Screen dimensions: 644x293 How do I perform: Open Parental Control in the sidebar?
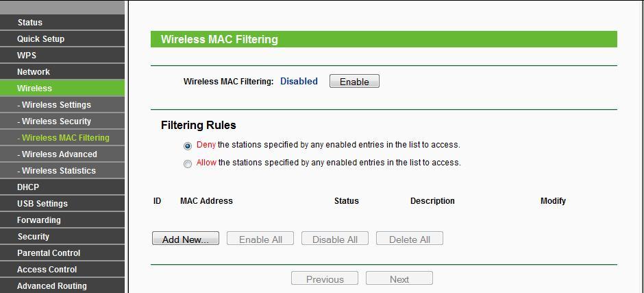tap(62, 253)
